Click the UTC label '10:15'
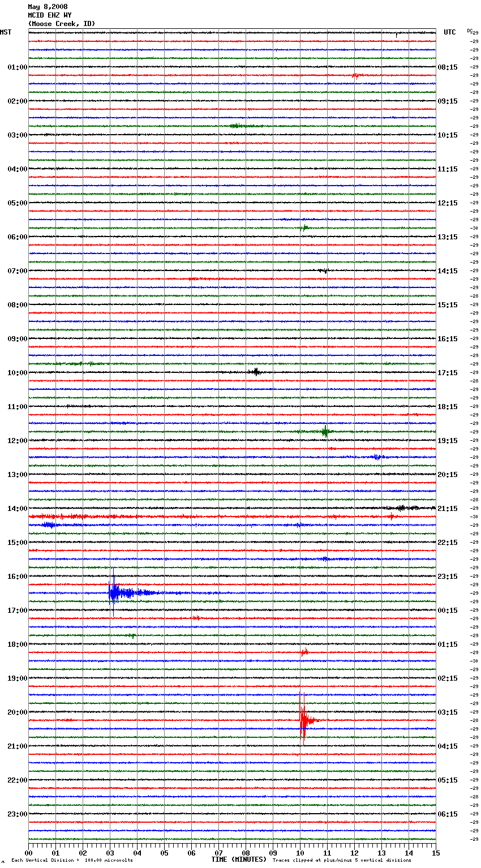The width and height of the screenshot is (481, 868). tap(448, 135)
